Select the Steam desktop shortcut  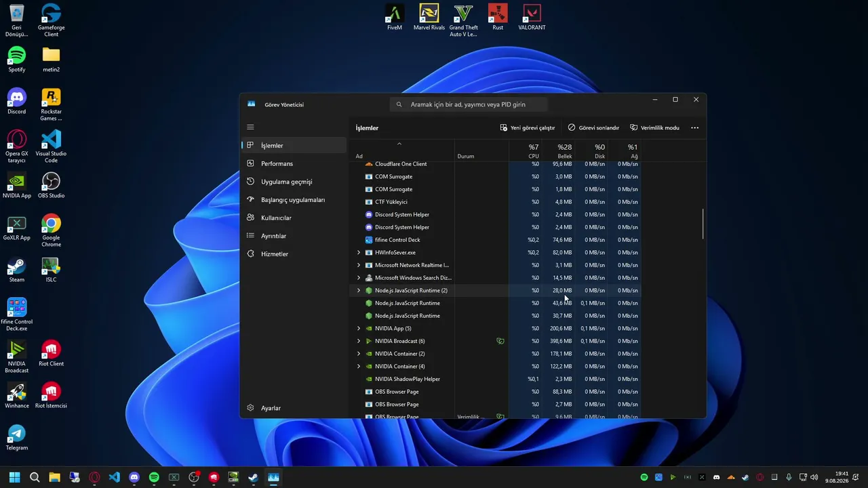tap(17, 270)
